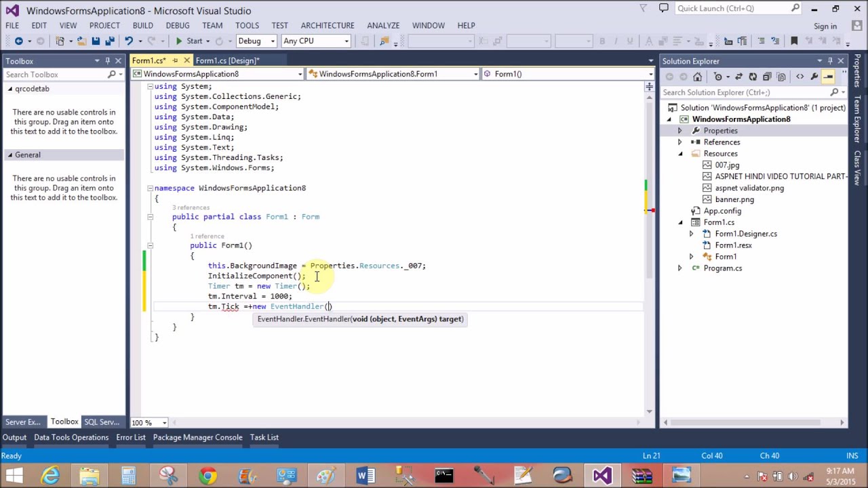Open Properties via wrench icon in Solution Explorer
868x488 pixels.
point(814,77)
